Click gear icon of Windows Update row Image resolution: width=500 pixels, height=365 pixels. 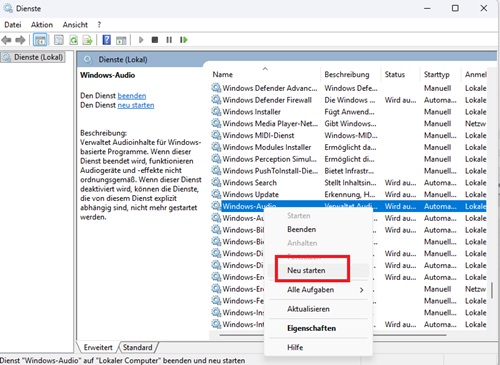[216, 194]
